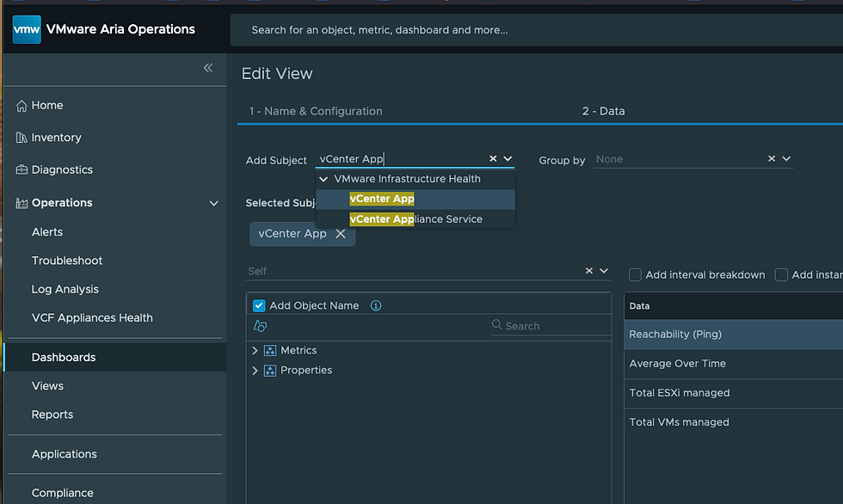The height and width of the screenshot is (504, 843).
Task: Click the global search field
Action: (x=537, y=30)
